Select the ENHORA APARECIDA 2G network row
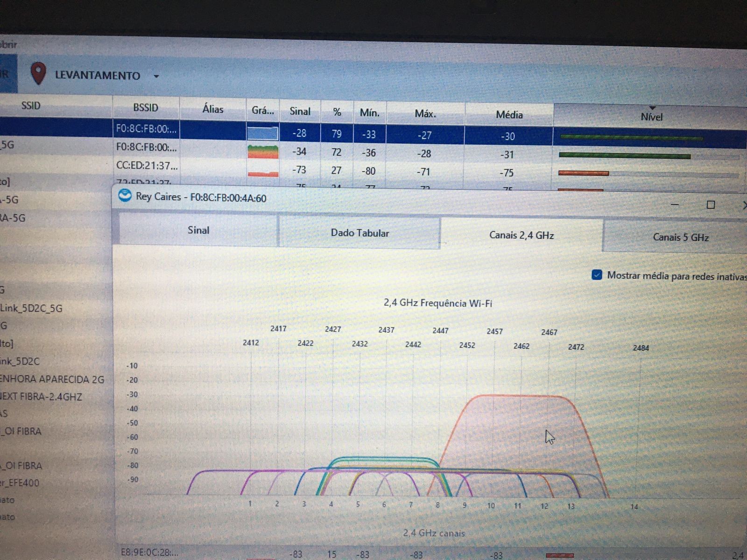 click(51, 379)
